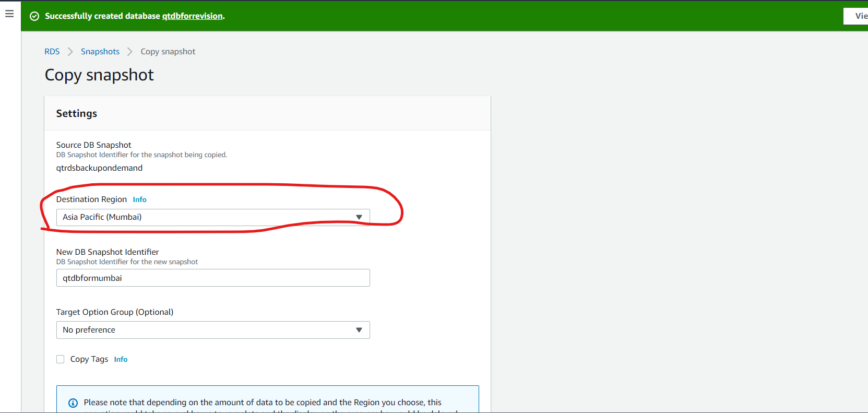Click the New DB Snapshot Identifier field
This screenshot has height=413, width=868.
(x=213, y=278)
